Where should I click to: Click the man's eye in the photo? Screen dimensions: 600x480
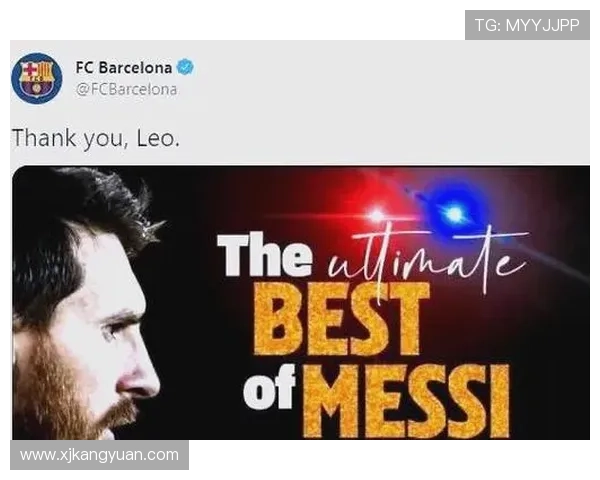point(111,329)
